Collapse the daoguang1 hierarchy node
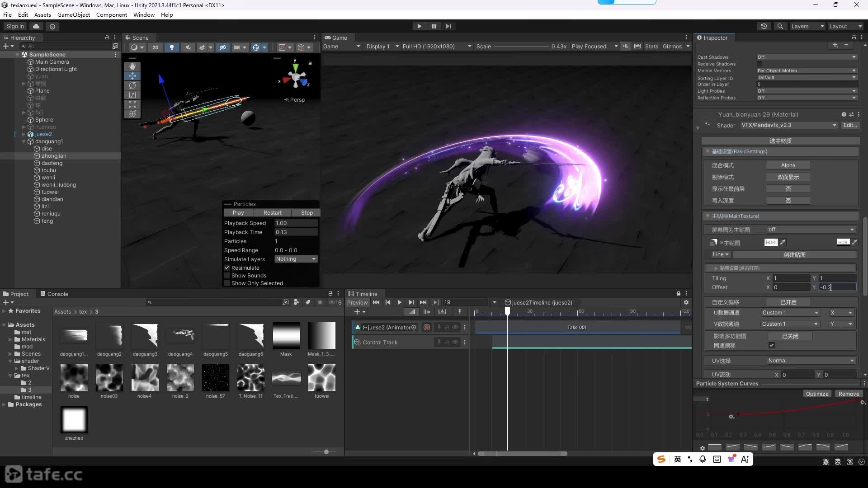Screen dimensions: 868x488 pyautogui.click(x=24, y=141)
